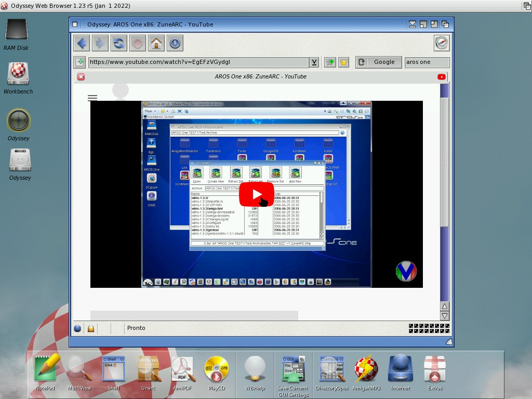Focus the search field containing 'aros one'

[427, 62]
